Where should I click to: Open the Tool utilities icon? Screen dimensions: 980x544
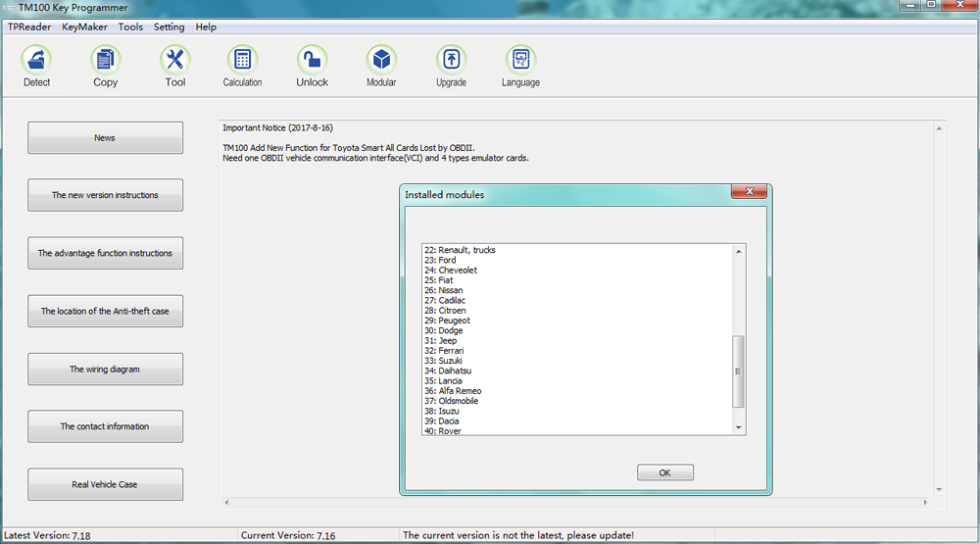(x=175, y=66)
